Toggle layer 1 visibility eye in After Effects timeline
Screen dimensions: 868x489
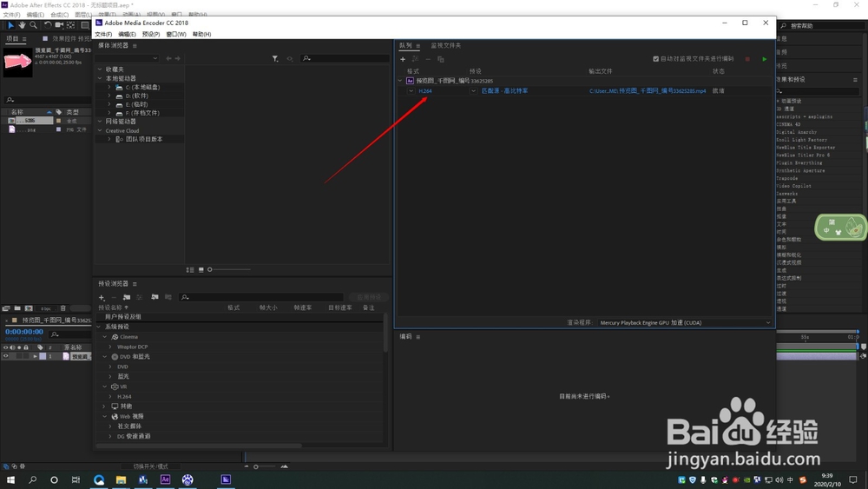point(5,356)
